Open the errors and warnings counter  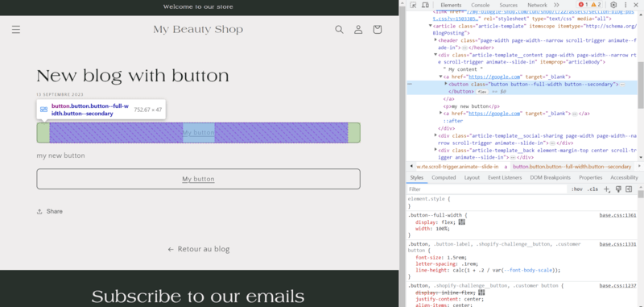589,5
